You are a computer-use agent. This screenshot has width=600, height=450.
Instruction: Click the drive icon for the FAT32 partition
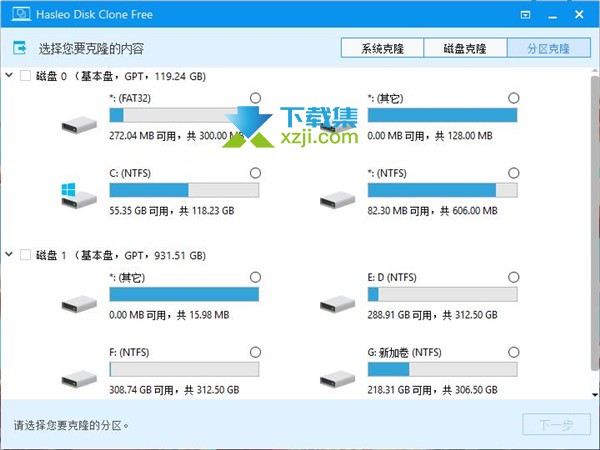[x=79, y=126]
